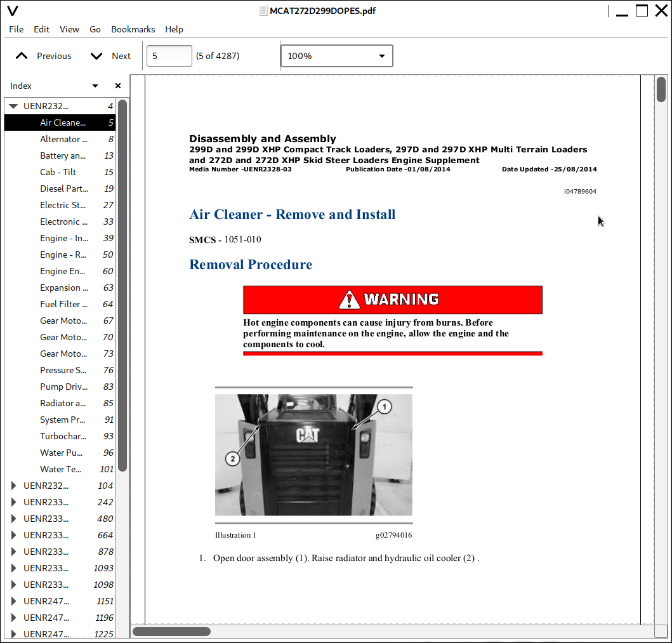Select Gear Moto... page 70 entry
Screen dimensions: 672x643
[x=60, y=337]
